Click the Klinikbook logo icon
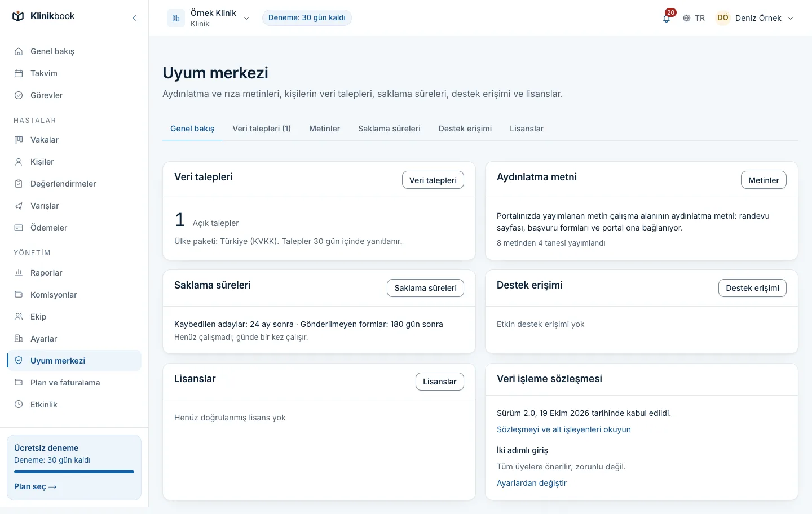The width and height of the screenshot is (812, 514). 18,16
